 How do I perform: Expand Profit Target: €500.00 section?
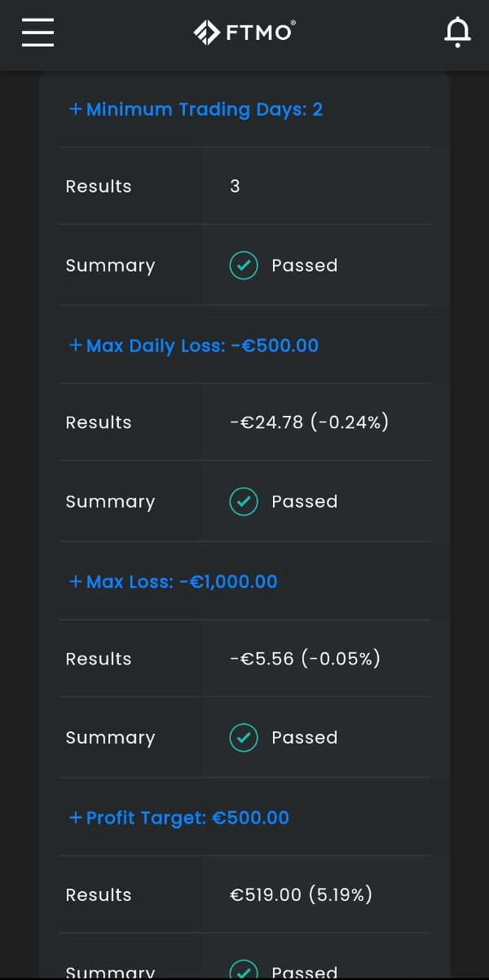pyautogui.click(x=179, y=818)
